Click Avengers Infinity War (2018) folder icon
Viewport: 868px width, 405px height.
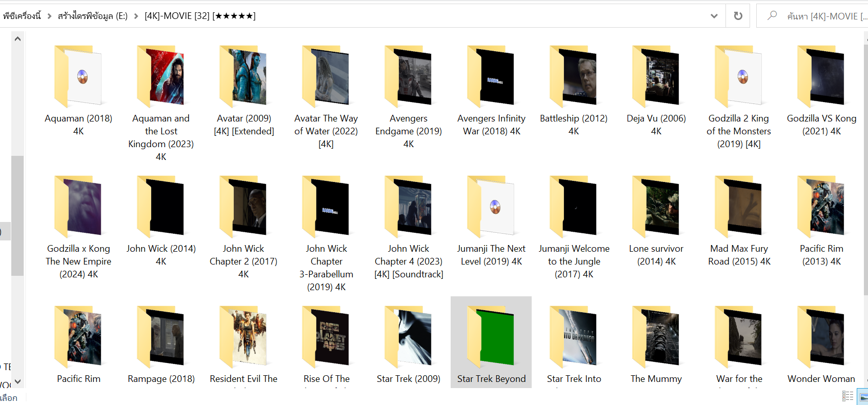pyautogui.click(x=491, y=76)
